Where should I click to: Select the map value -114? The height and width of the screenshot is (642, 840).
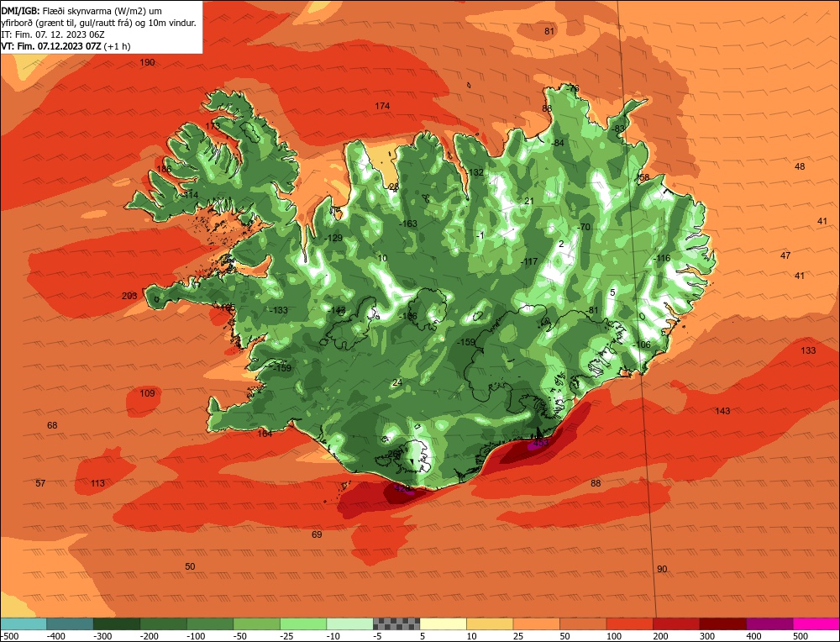coord(190,195)
